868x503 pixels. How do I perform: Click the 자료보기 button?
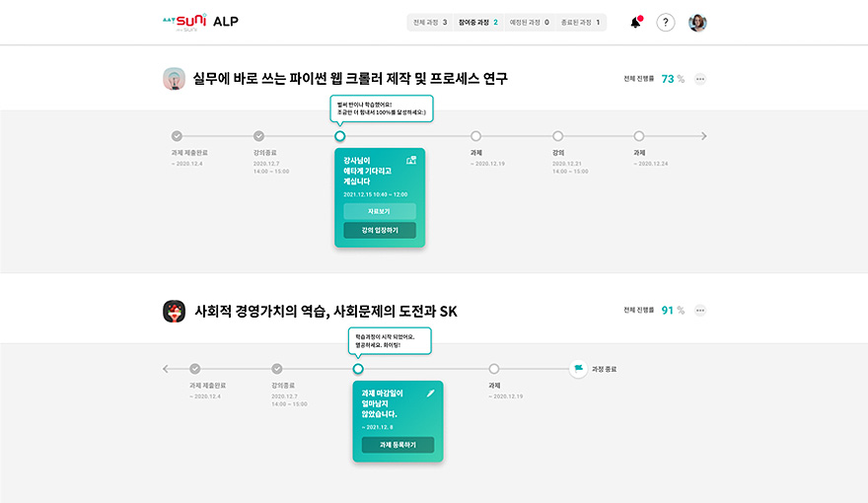pyautogui.click(x=380, y=211)
